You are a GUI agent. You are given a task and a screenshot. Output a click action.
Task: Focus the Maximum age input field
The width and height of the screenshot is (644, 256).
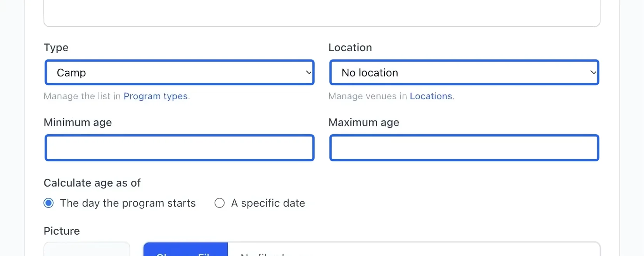tap(464, 148)
